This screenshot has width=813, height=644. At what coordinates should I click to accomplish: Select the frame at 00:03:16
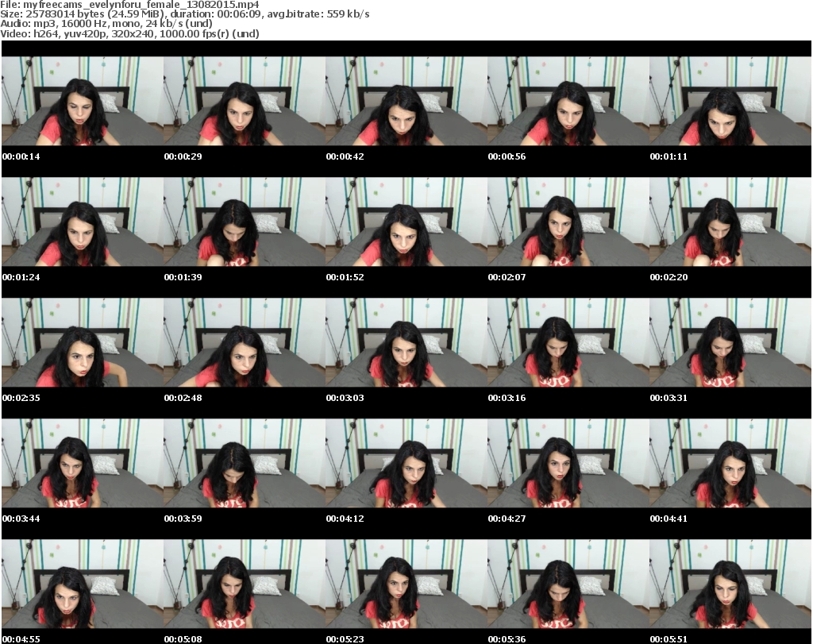[568, 343]
